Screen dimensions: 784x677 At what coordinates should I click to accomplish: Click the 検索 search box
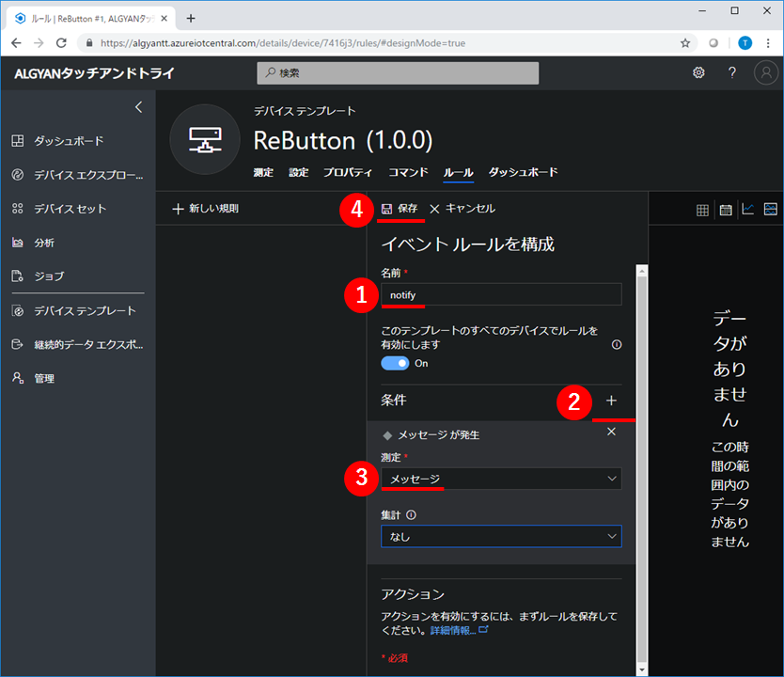click(398, 73)
